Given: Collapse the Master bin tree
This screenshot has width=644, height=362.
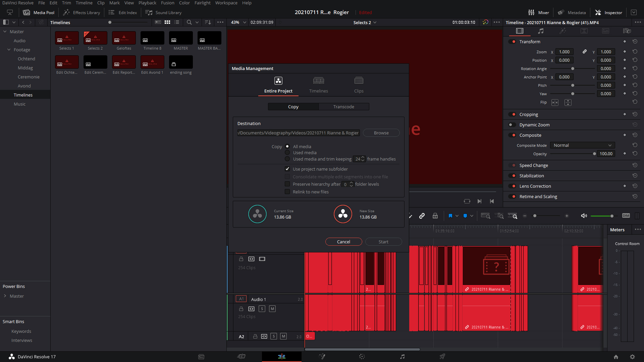Looking at the screenshot, I should (5, 32).
